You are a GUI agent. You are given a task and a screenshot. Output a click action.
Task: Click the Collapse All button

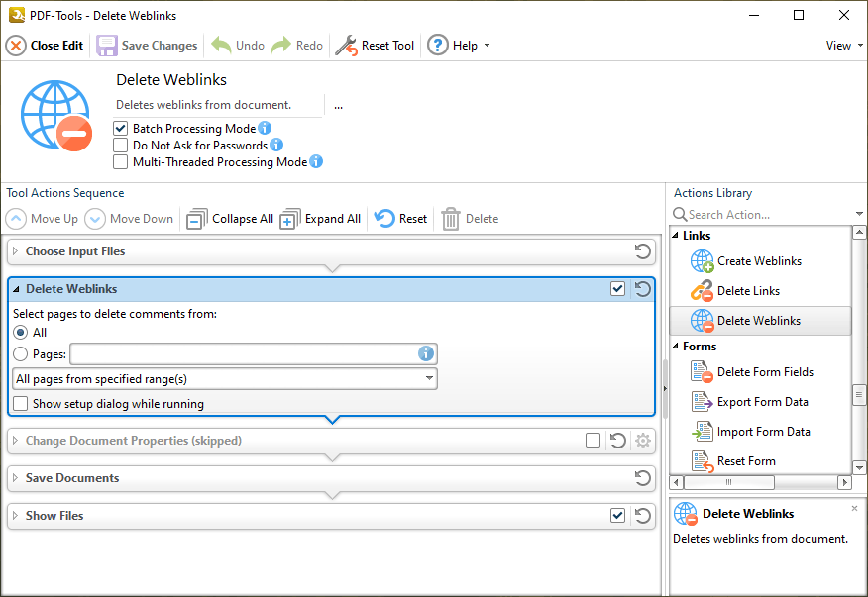point(230,219)
